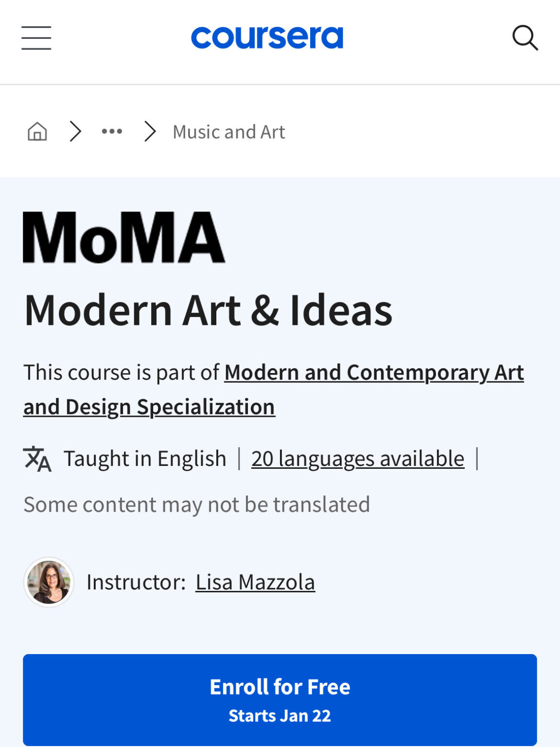Show the 20 languages available list
The width and height of the screenshot is (560, 747).
tap(358, 459)
